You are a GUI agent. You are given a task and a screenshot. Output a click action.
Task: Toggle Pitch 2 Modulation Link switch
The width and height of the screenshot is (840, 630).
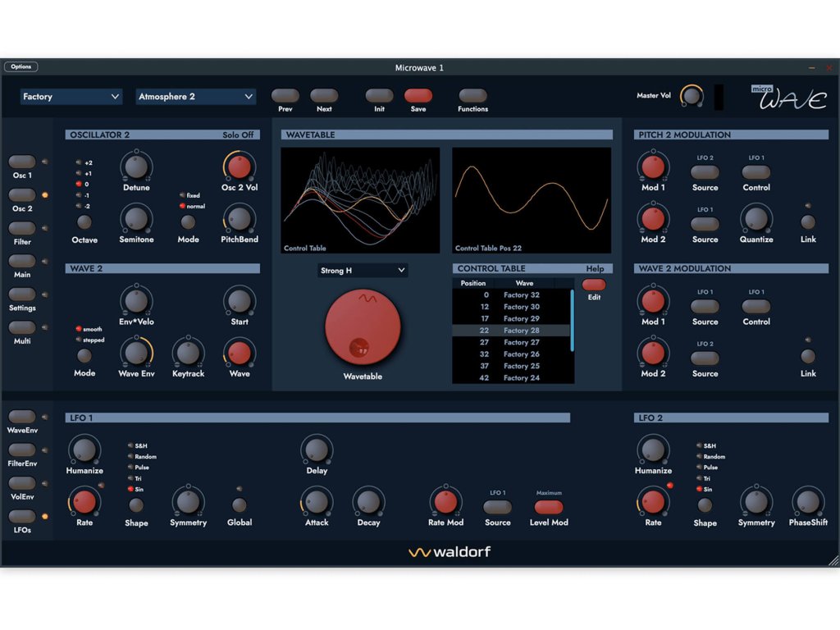coord(808,221)
